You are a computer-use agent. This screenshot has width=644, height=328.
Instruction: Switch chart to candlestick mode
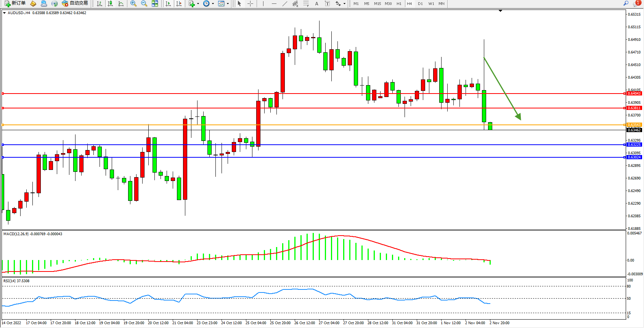click(x=110, y=3)
